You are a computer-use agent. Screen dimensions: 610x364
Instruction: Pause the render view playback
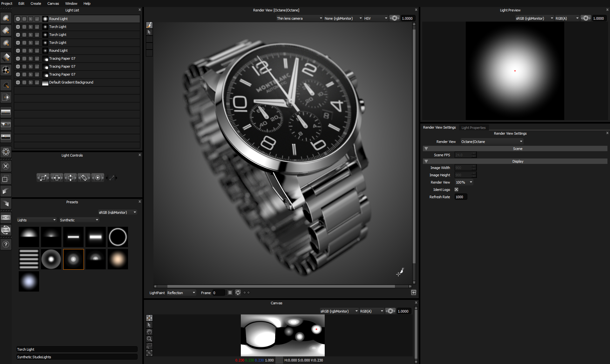coord(230,293)
